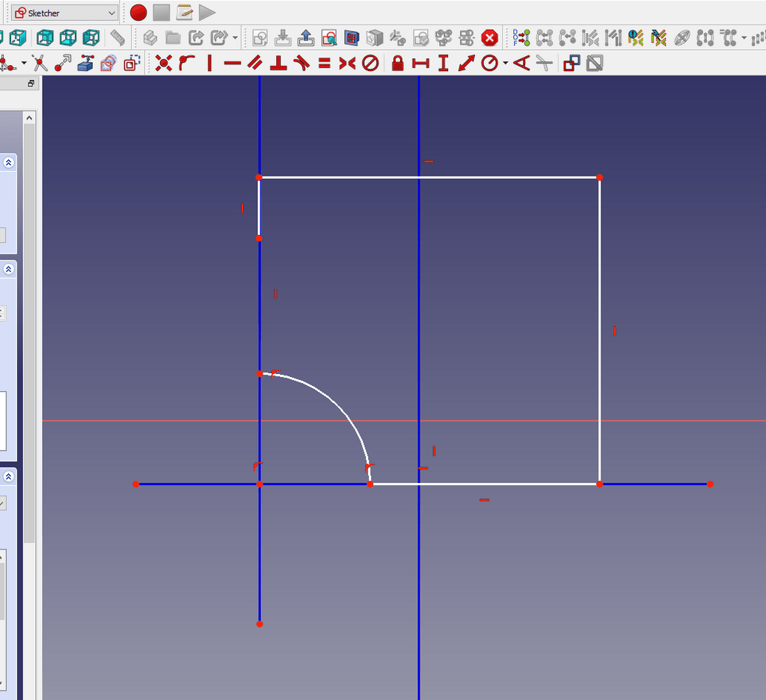Collapse the first task panel section chevron
766x700 pixels.
pyautogui.click(x=8, y=163)
